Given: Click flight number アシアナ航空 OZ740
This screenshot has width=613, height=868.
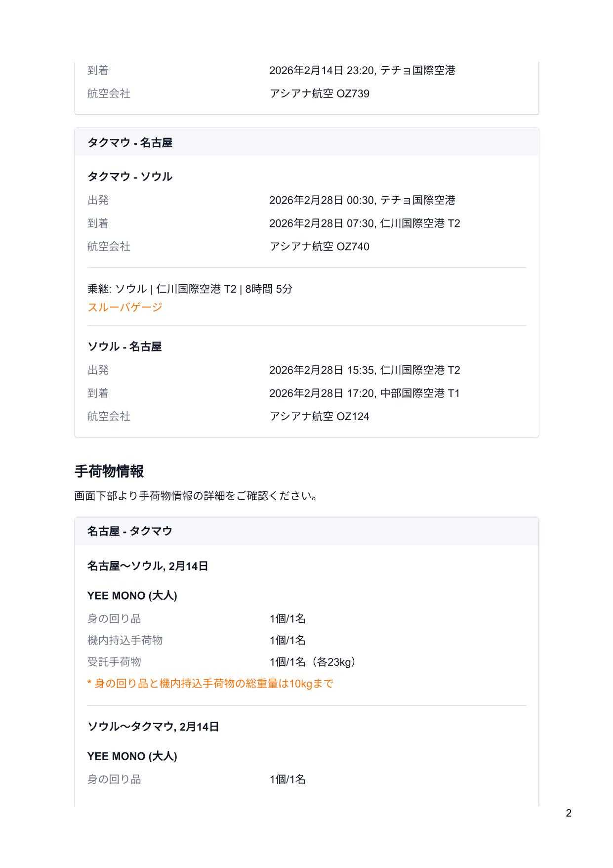Looking at the screenshot, I should [319, 247].
